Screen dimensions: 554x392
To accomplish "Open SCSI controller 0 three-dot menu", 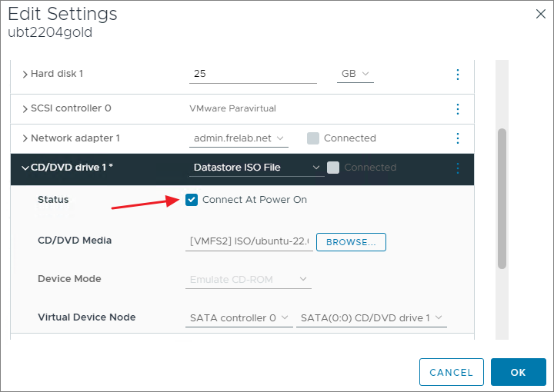I will (x=458, y=108).
